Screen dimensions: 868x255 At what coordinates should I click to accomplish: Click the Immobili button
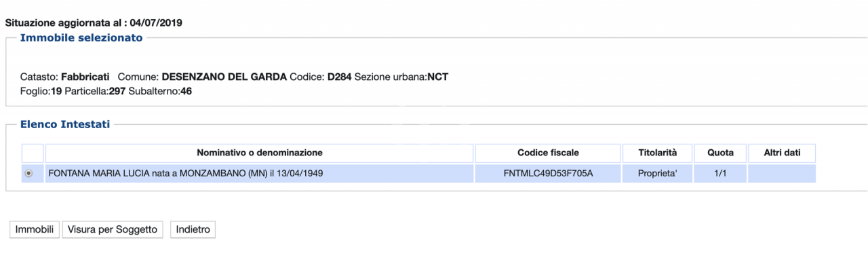[x=35, y=229]
